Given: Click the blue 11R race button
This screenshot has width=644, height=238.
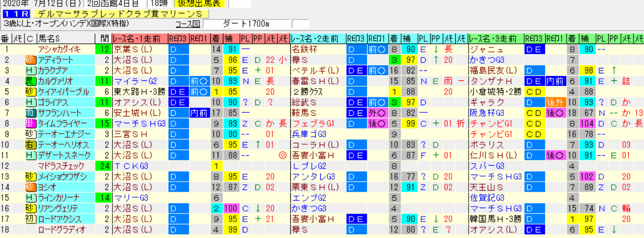Looking at the screenshot, I should [x=13, y=14].
